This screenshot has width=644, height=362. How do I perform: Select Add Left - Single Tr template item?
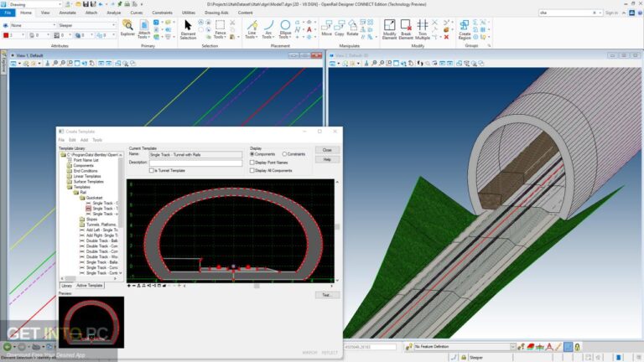(99, 230)
